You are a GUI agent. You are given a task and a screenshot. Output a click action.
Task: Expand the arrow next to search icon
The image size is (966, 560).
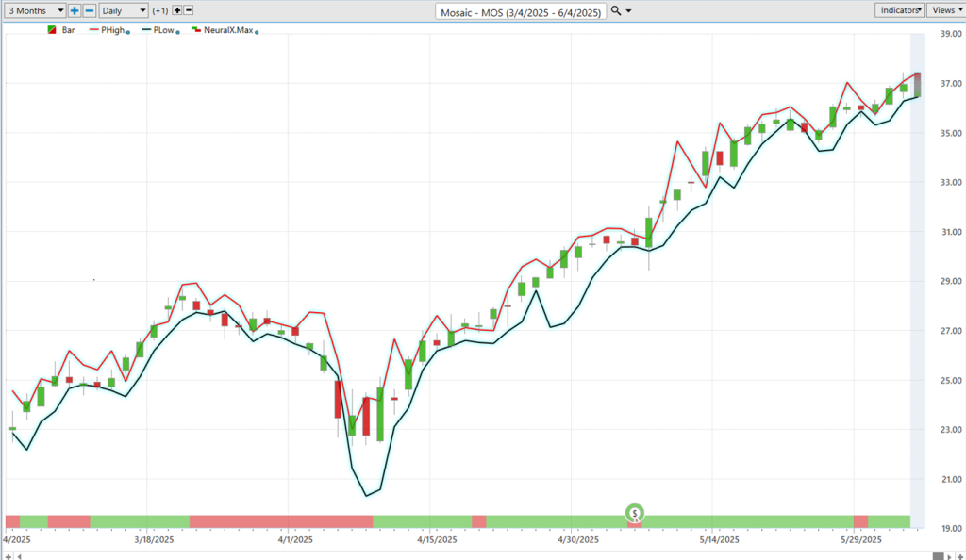[629, 11]
